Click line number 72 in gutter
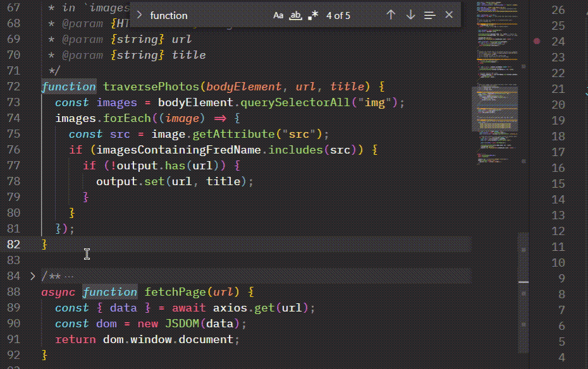The image size is (588, 369). [x=13, y=87]
